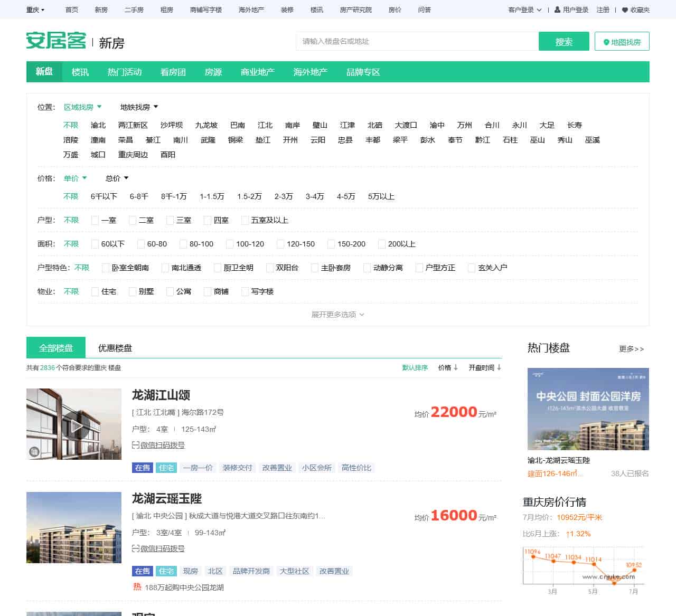Sort listings with the 价格 arrow icon
The image size is (676, 616).
pyautogui.click(x=455, y=367)
